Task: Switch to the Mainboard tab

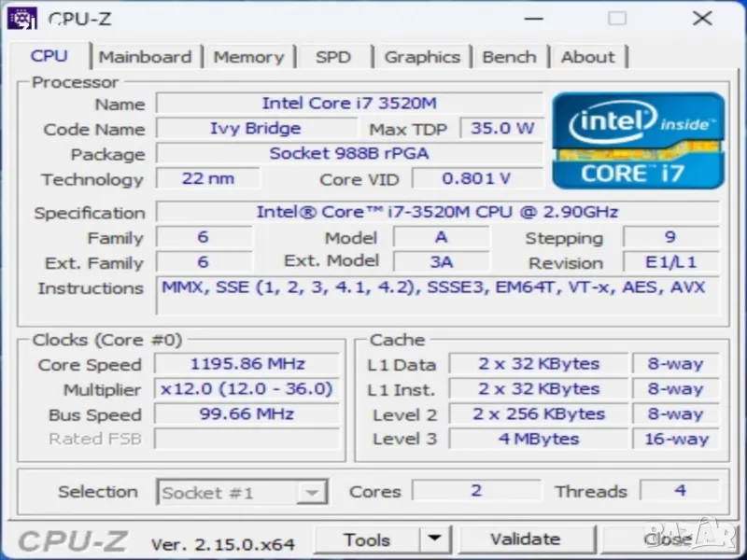Action: point(145,57)
